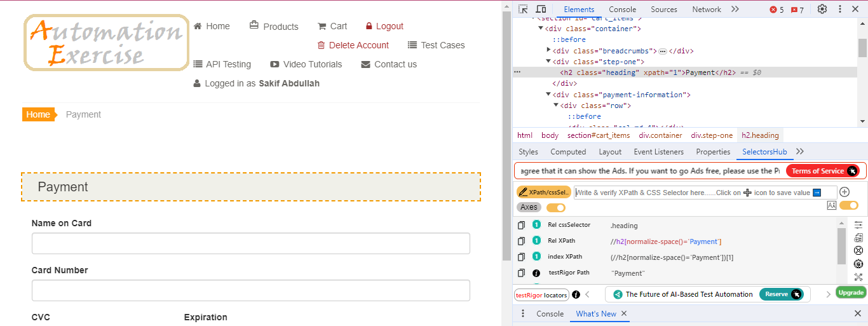Click the ellipsis beside the selected h2 row

(517, 72)
